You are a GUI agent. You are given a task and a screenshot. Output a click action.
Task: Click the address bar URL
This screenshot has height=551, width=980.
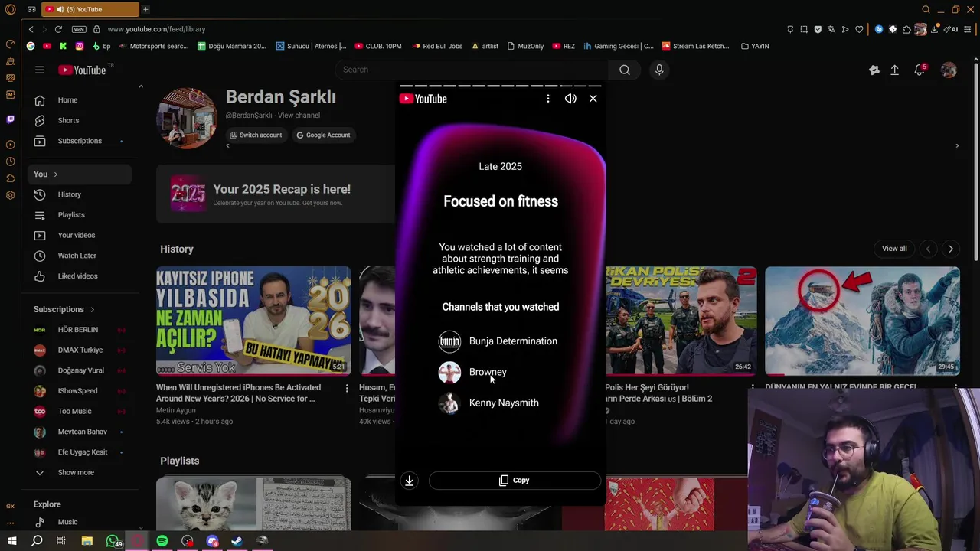pyautogui.click(x=156, y=29)
